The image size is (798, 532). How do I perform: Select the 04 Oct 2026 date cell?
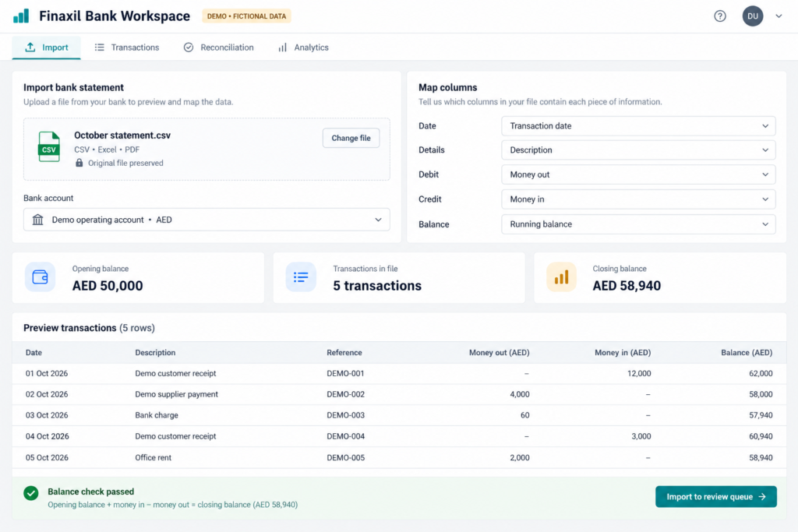point(48,436)
